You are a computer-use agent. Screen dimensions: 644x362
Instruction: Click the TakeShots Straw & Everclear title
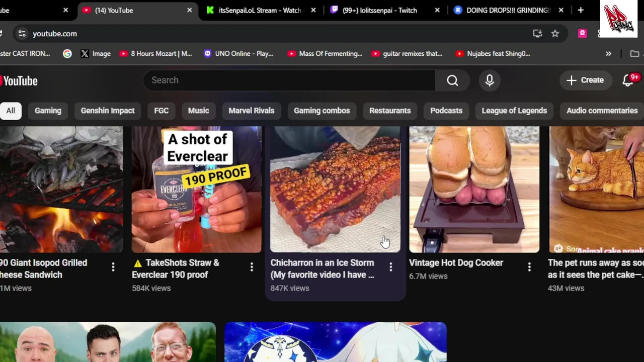(x=176, y=268)
